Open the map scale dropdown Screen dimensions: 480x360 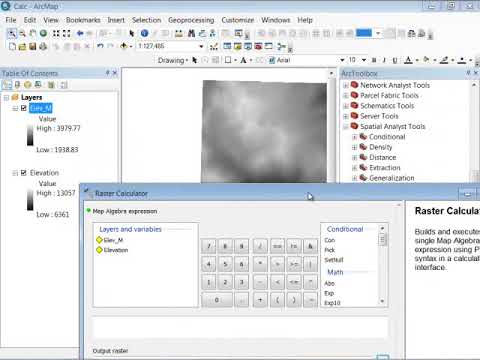(x=201, y=46)
